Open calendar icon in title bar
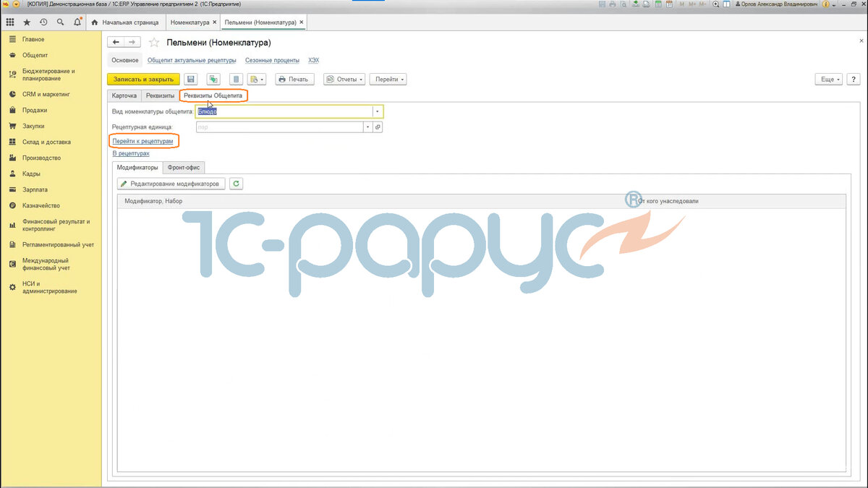Screen dimensions: 868x488 (669, 4)
